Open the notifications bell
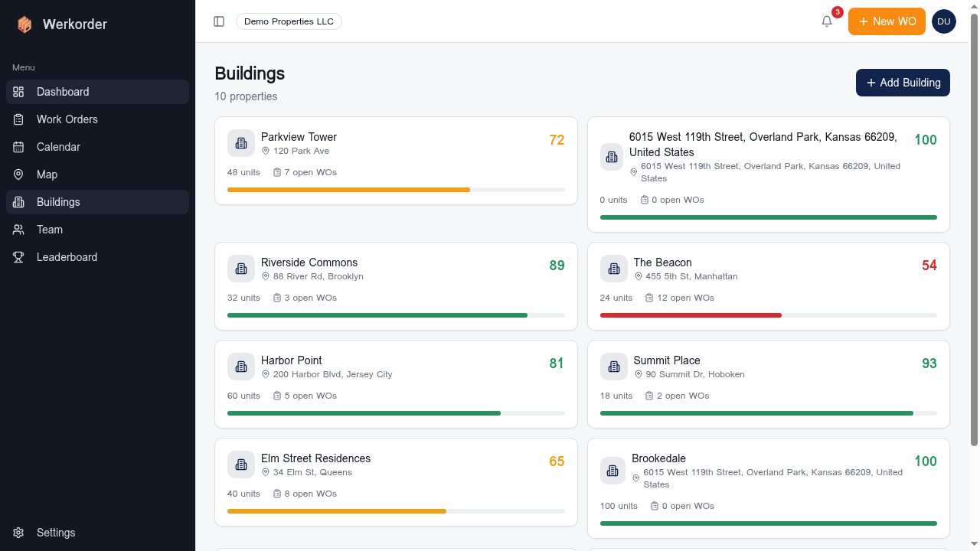This screenshot has height=551, width=980. pos(827,21)
